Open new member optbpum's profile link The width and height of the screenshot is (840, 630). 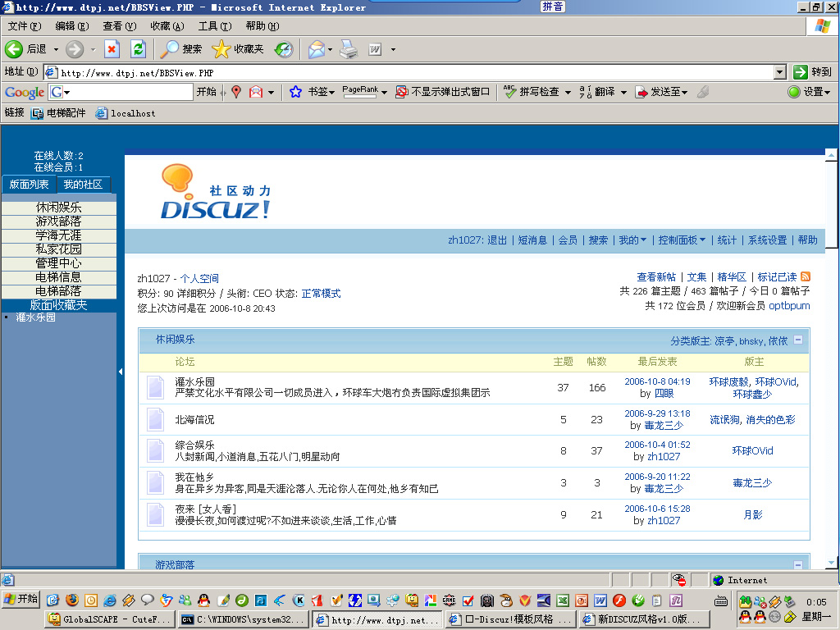789,305
